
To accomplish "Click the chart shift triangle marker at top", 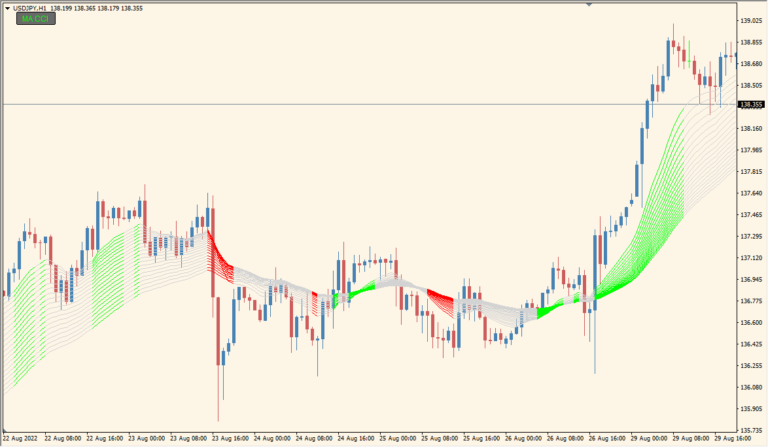I will (x=702, y=4).
